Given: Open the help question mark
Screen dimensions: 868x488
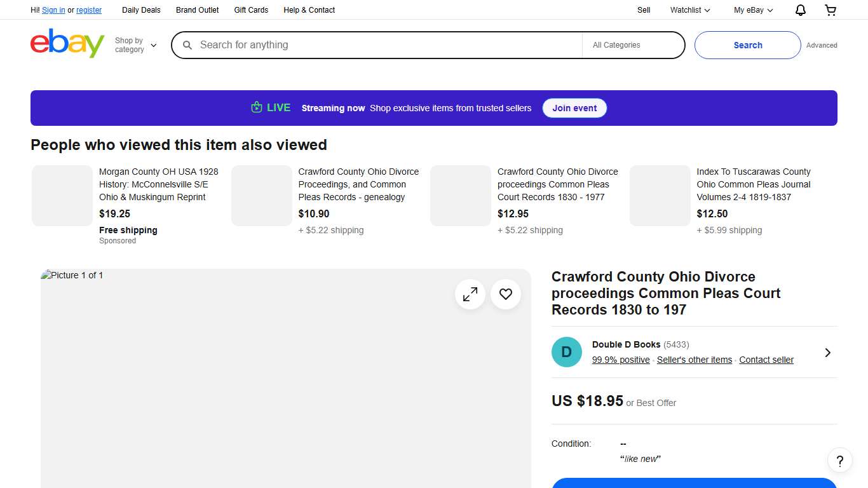Looking at the screenshot, I should pyautogui.click(x=839, y=460).
